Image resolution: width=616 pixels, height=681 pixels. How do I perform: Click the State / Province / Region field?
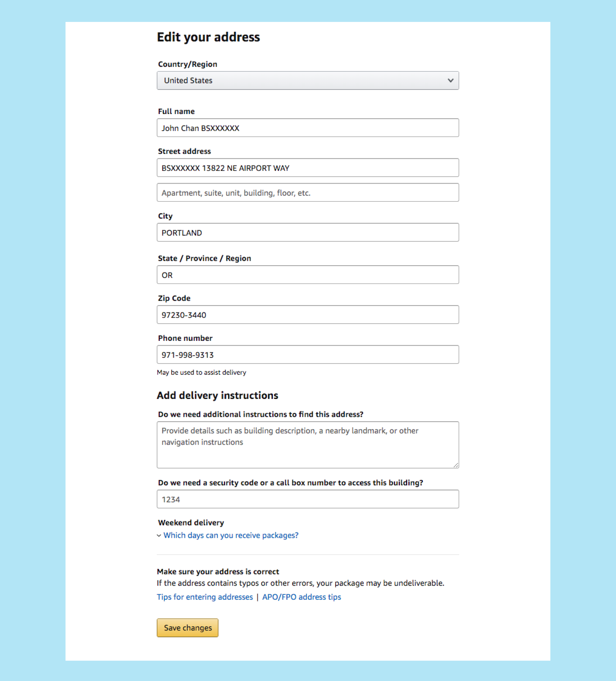(307, 275)
